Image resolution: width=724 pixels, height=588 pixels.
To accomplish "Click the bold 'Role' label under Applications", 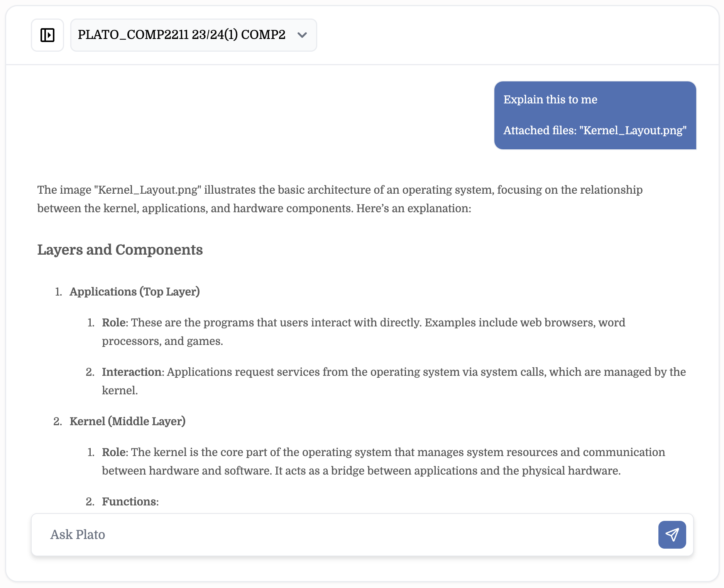I will pos(114,323).
